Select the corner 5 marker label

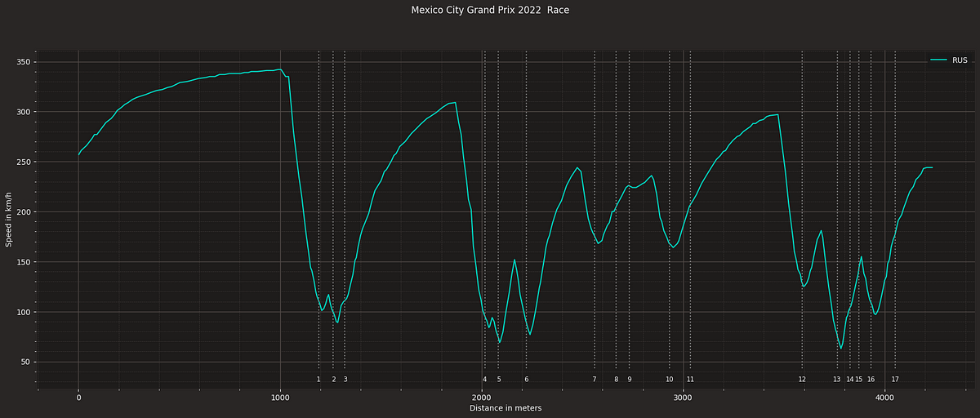click(x=498, y=380)
